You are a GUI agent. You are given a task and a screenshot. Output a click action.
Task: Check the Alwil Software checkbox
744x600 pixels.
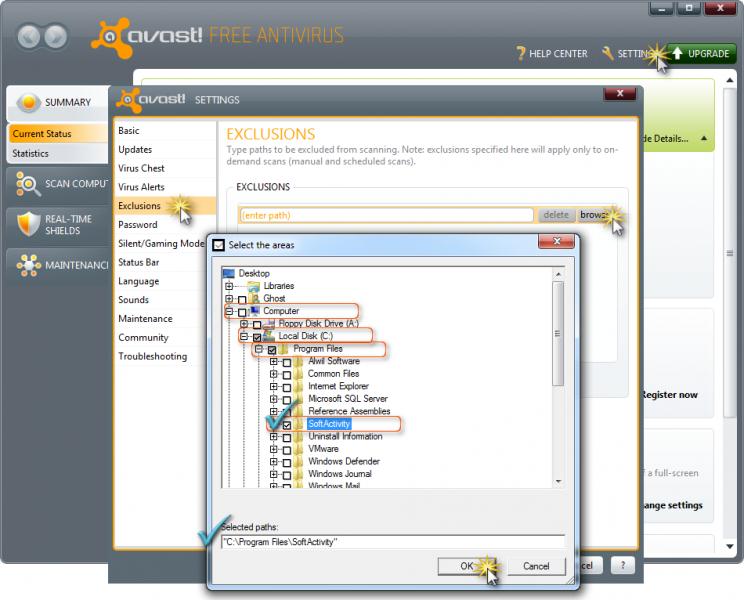(x=287, y=362)
